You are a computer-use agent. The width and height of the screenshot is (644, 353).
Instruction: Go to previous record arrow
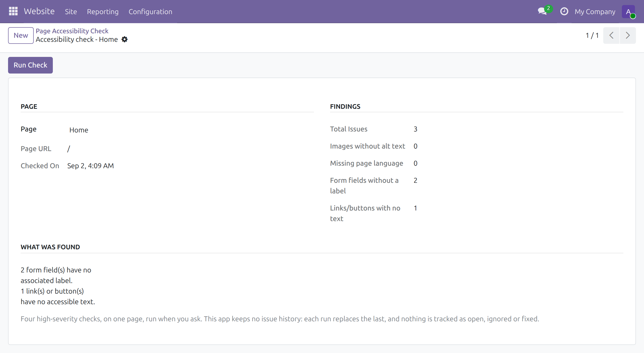pyautogui.click(x=611, y=36)
